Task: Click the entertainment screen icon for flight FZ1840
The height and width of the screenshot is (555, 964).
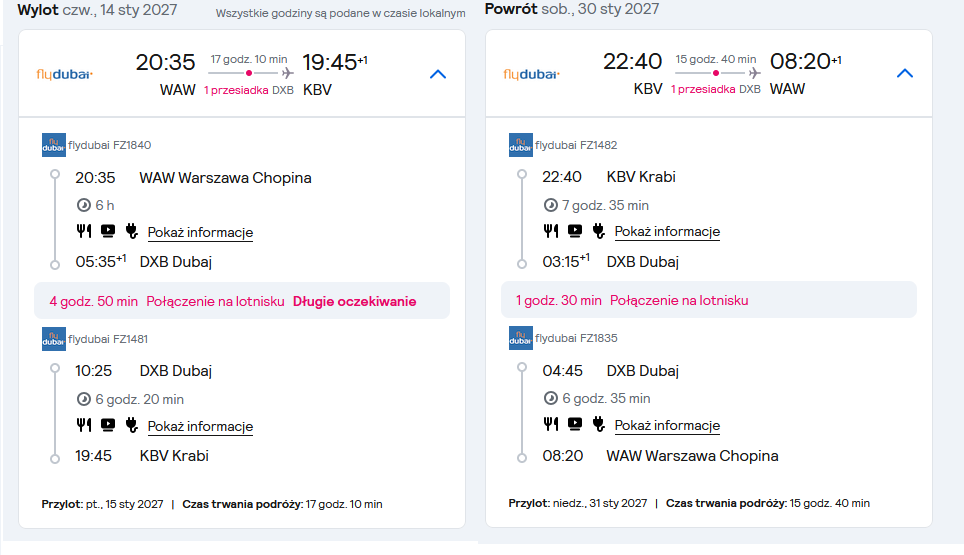Action: (108, 232)
